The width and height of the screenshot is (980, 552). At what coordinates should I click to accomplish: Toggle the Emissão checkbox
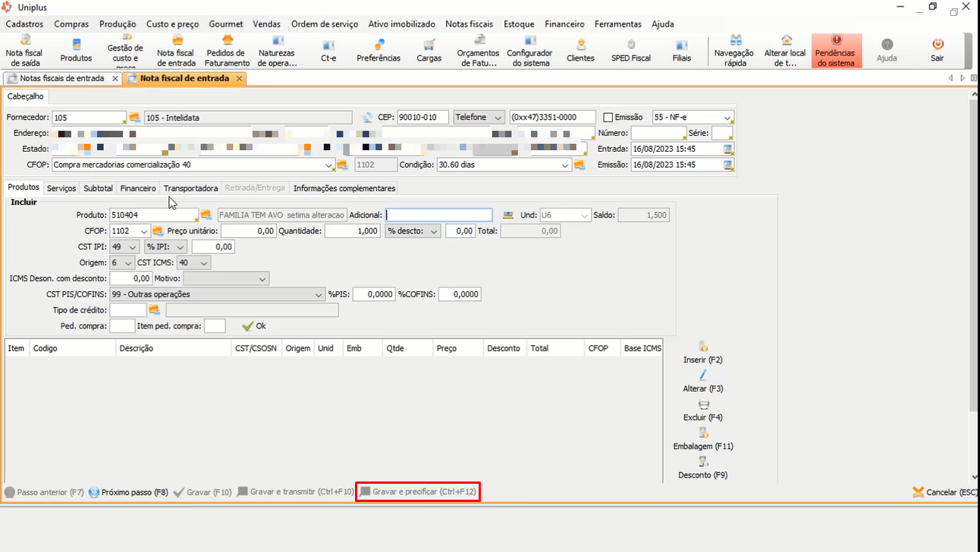pos(608,118)
